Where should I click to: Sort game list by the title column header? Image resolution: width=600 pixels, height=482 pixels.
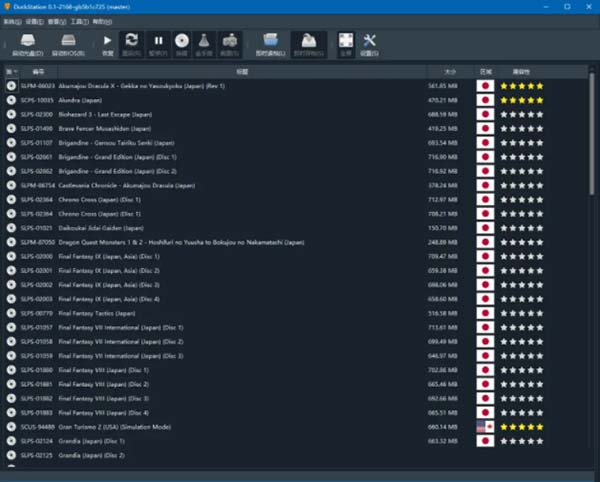pyautogui.click(x=242, y=72)
